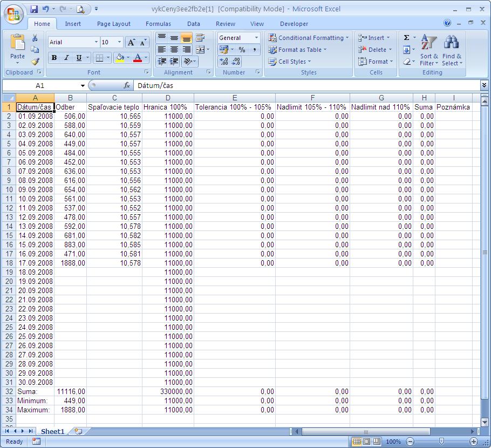Open Microsoft Excel Help
This screenshot has width=491, height=448.
pos(447,23)
